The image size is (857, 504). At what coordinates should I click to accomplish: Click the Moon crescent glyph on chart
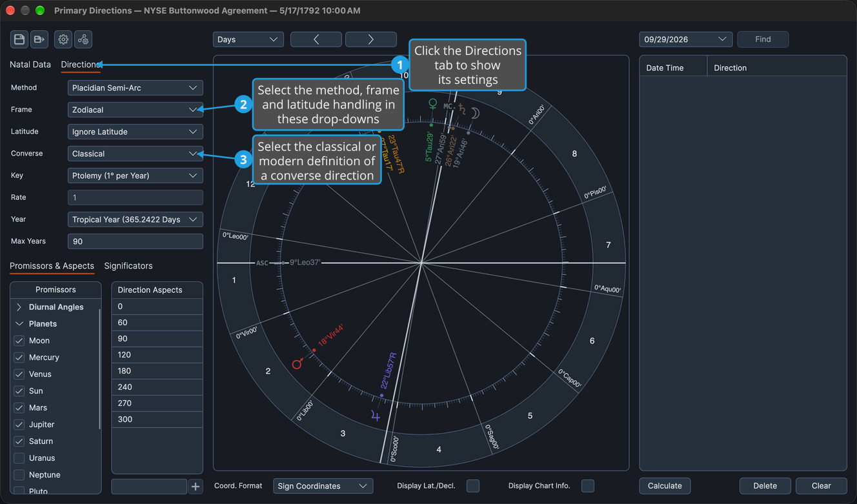click(475, 114)
